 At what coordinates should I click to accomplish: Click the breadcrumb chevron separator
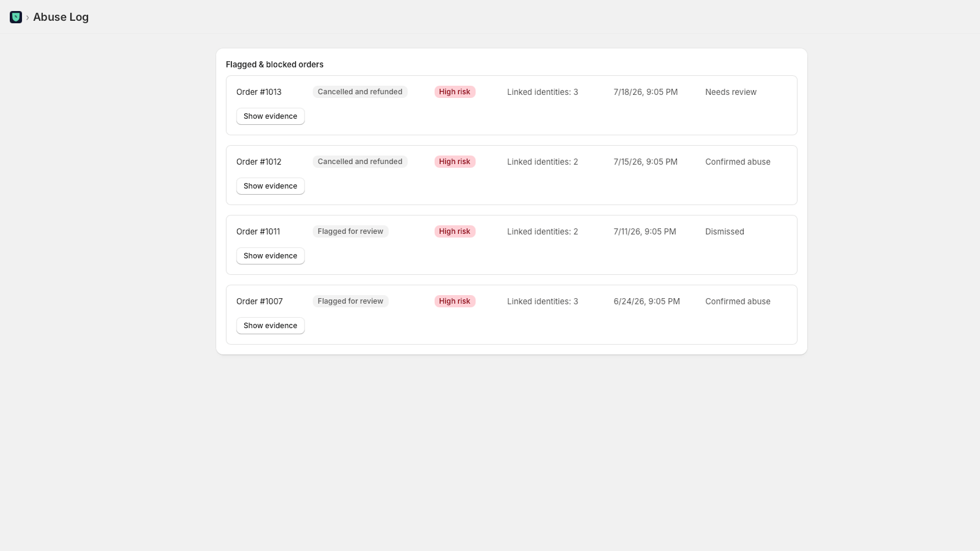28,18
